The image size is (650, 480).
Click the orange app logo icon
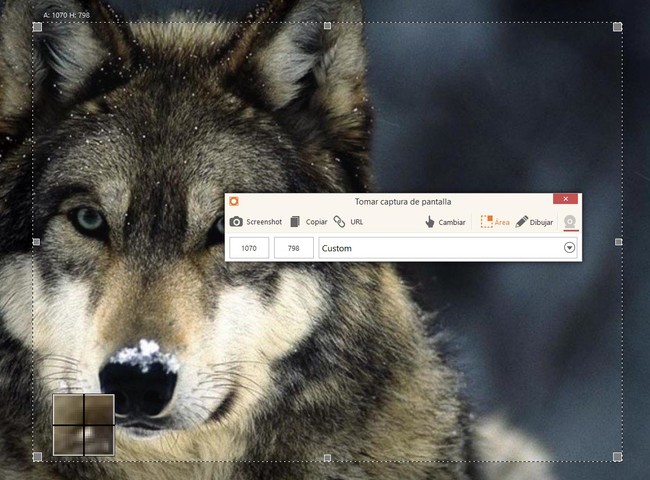(x=234, y=201)
